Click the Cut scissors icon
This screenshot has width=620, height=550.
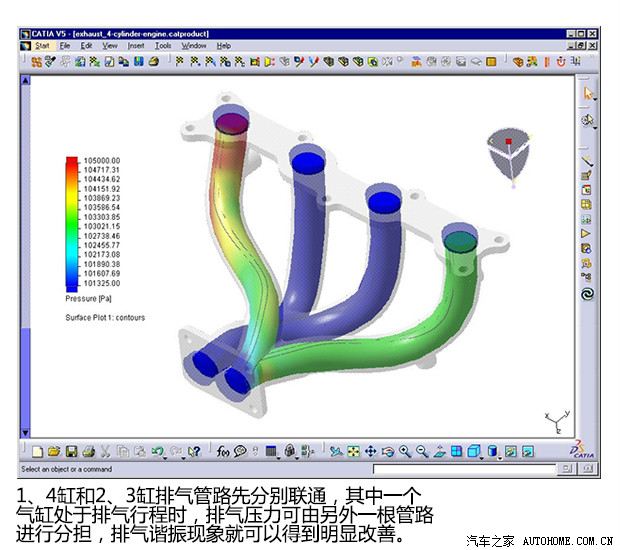(x=106, y=451)
